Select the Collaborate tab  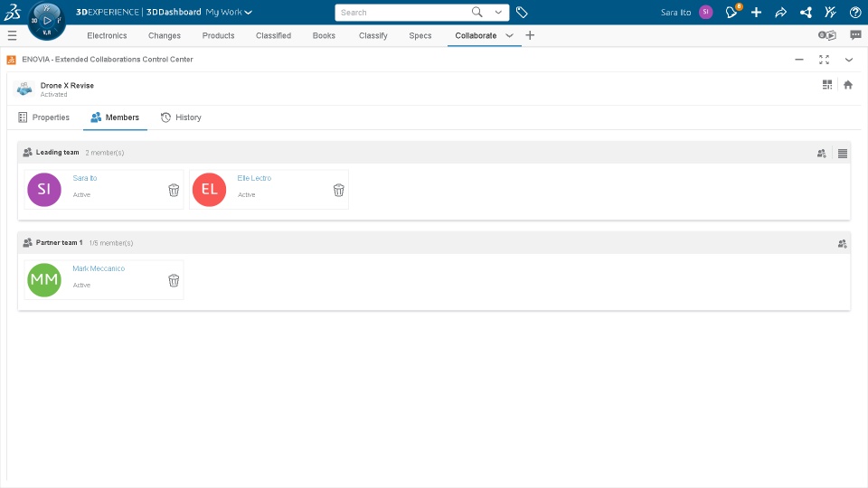pos(476,35)
